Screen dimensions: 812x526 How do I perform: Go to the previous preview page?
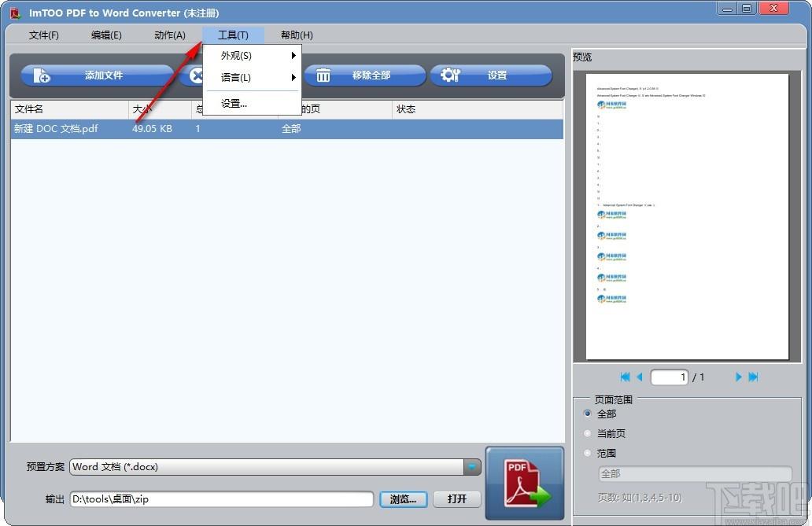pyautogui.click(x=640, y=377)
